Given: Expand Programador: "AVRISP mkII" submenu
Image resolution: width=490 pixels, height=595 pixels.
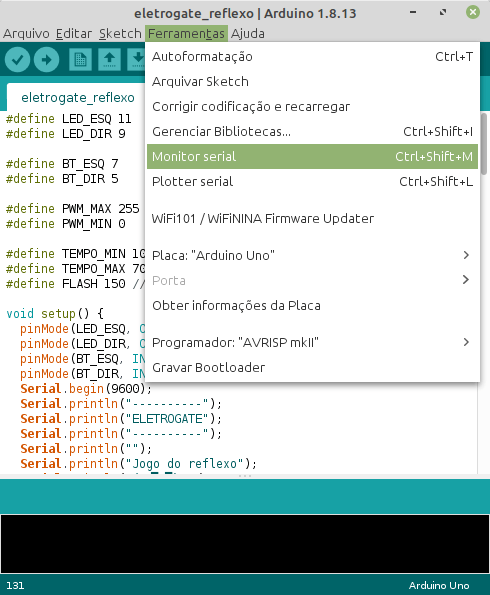Looking at the screenshot, I should click(x=312, y=343).
